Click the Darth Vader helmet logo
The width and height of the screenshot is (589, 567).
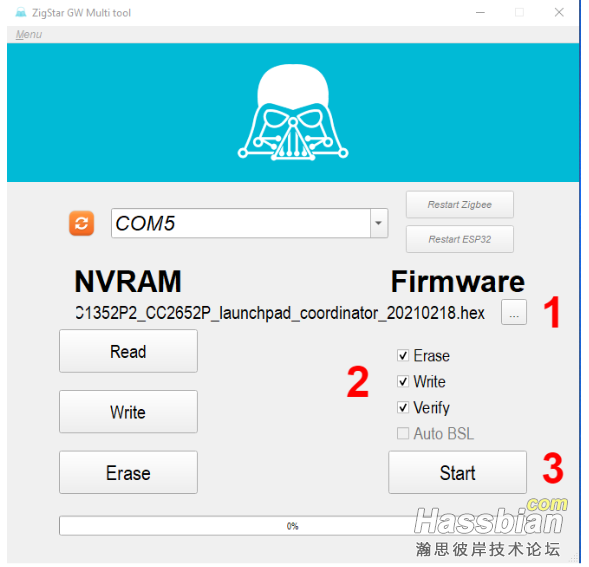click(x=293, y=112)
